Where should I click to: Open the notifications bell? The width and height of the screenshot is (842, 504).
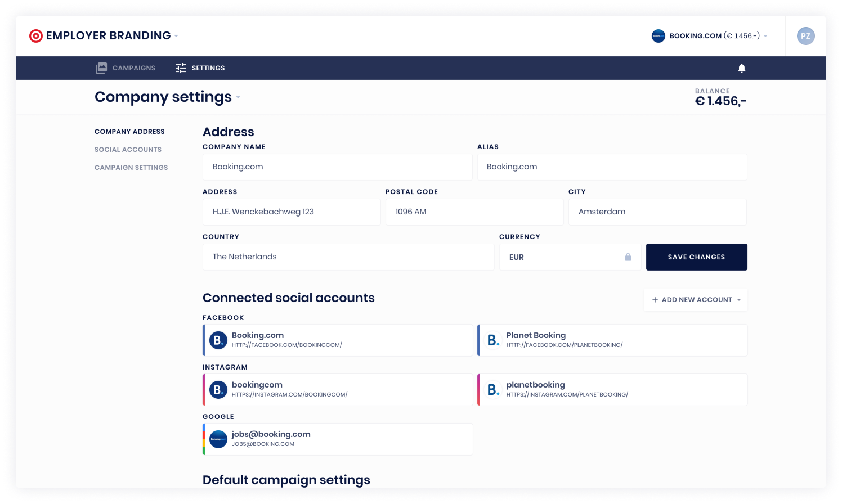pos(742,68)
